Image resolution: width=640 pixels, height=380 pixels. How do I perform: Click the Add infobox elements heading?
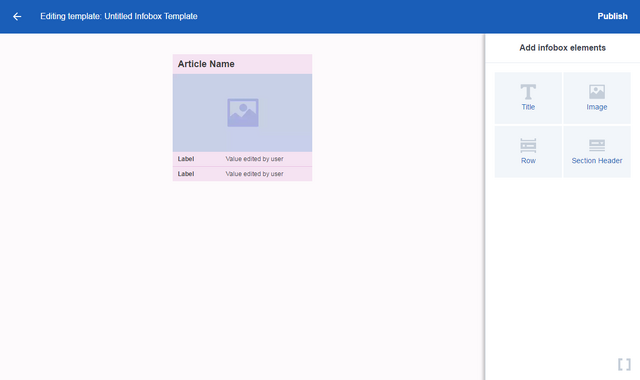pos(562,48)
